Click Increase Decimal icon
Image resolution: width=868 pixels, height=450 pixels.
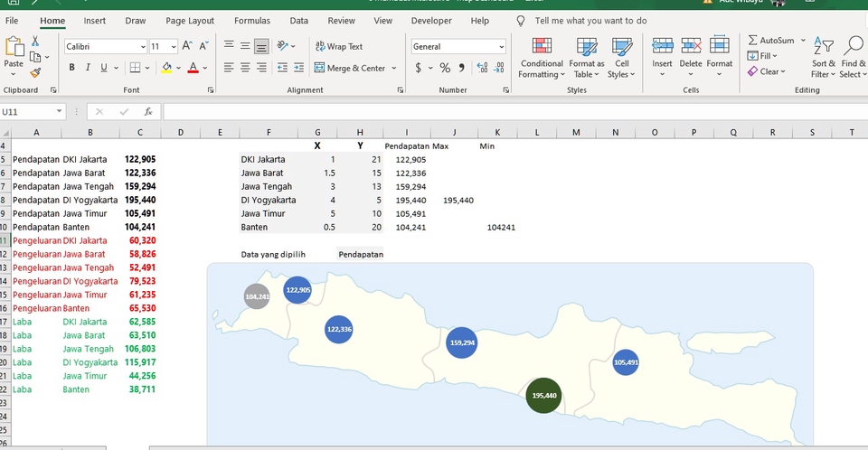click(x=482, y=68)
